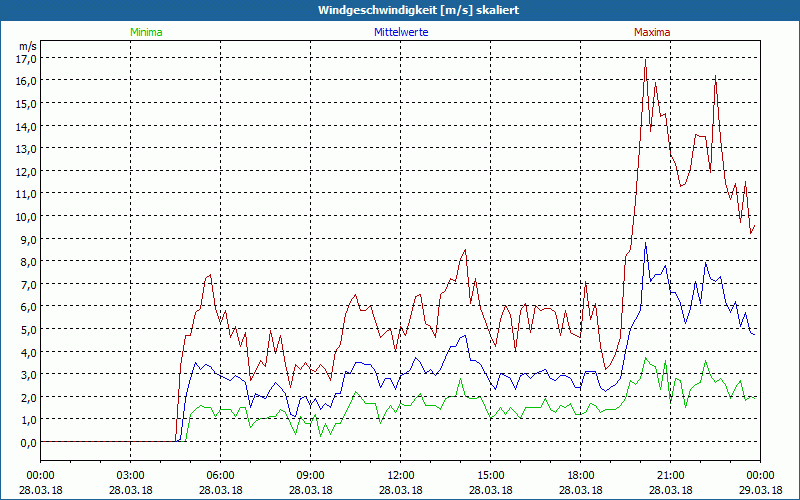Select the 17,0 y-axis tick label
This screenshot has width=800, height=500.
tap(26, 58)
